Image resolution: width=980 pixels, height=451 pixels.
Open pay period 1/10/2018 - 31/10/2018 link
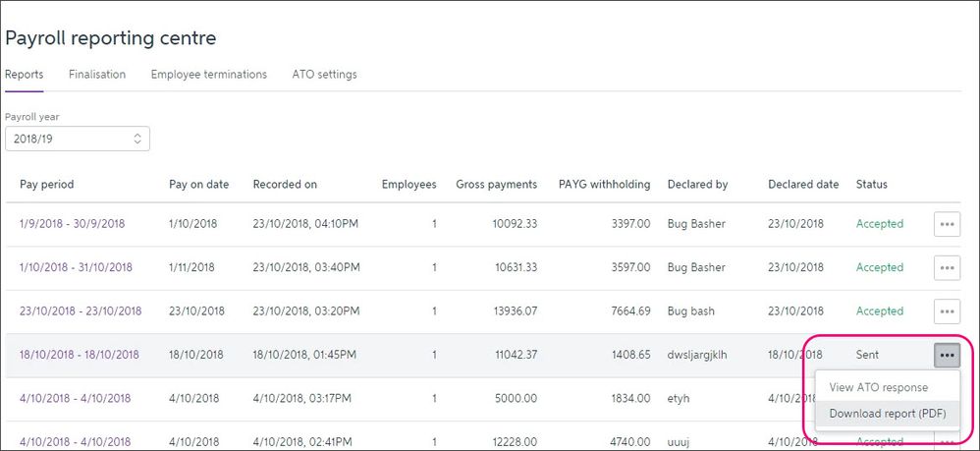coord(76,267)
